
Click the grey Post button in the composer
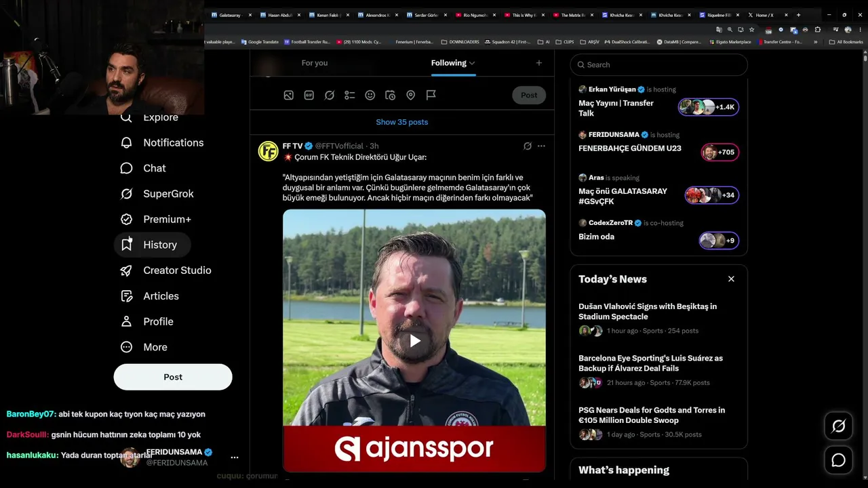click(529, 96)
